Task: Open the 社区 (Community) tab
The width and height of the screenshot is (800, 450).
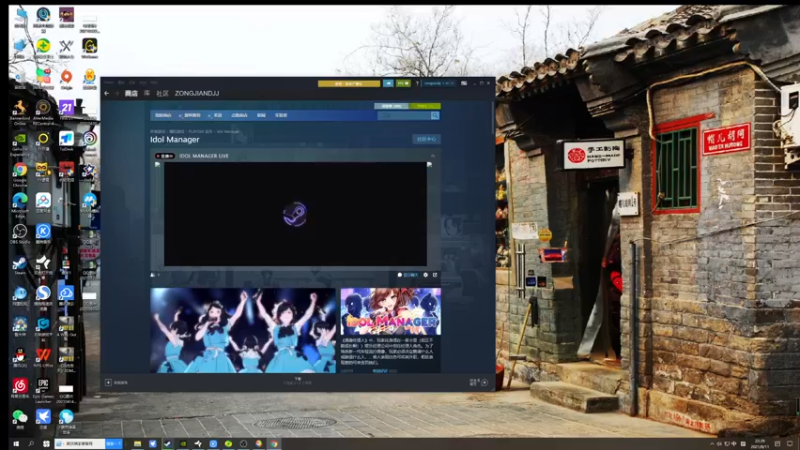Action: (x=162, y=93)
